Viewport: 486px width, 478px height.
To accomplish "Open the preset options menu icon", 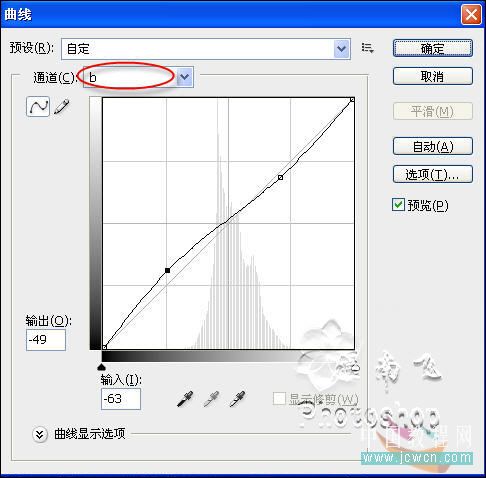I will [368, 48].
